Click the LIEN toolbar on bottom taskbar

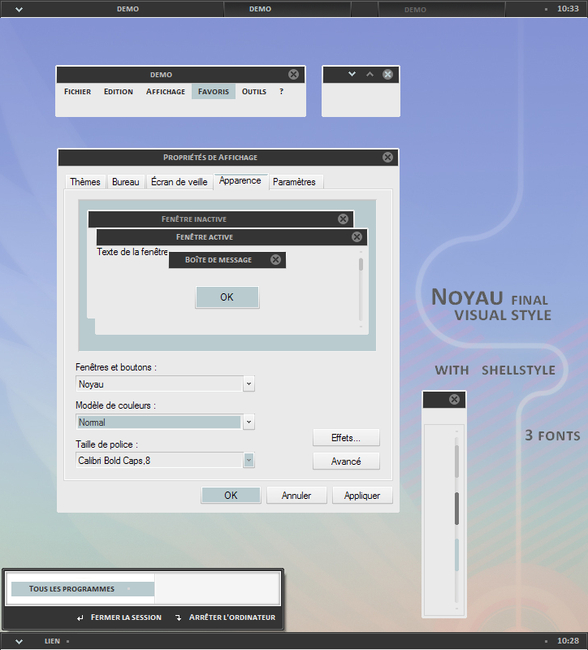point(52,641)
